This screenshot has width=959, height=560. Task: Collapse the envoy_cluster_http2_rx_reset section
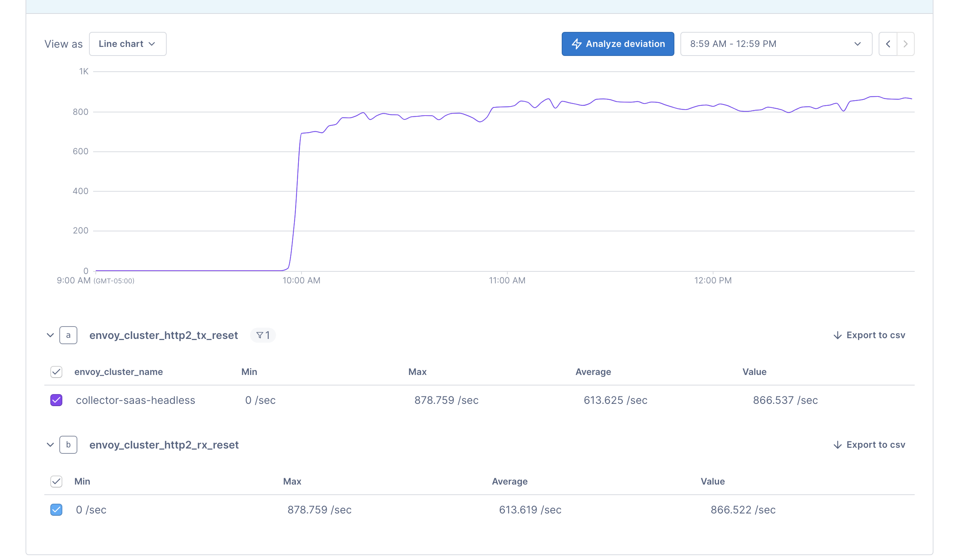click(x=50, y=444)
